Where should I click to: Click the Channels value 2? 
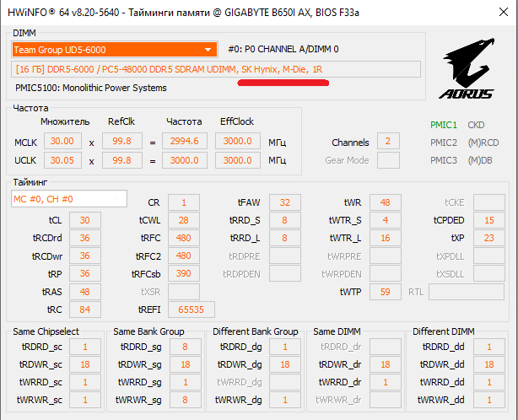click(388, 141)
